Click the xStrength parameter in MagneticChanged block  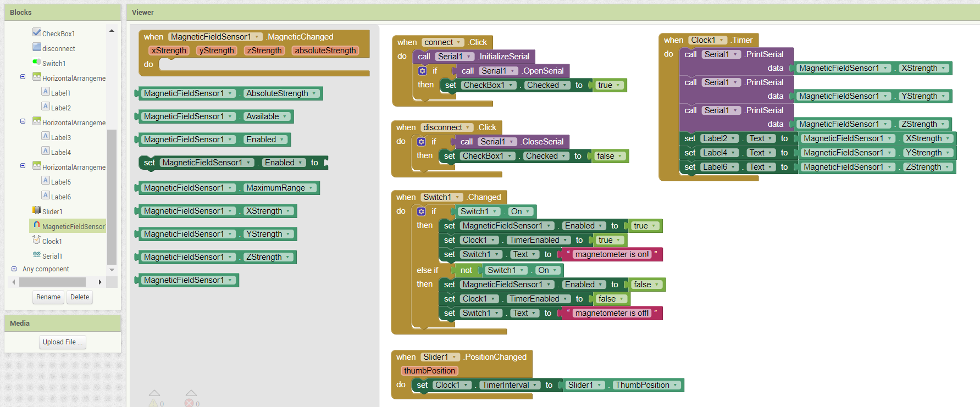[169, 51]
